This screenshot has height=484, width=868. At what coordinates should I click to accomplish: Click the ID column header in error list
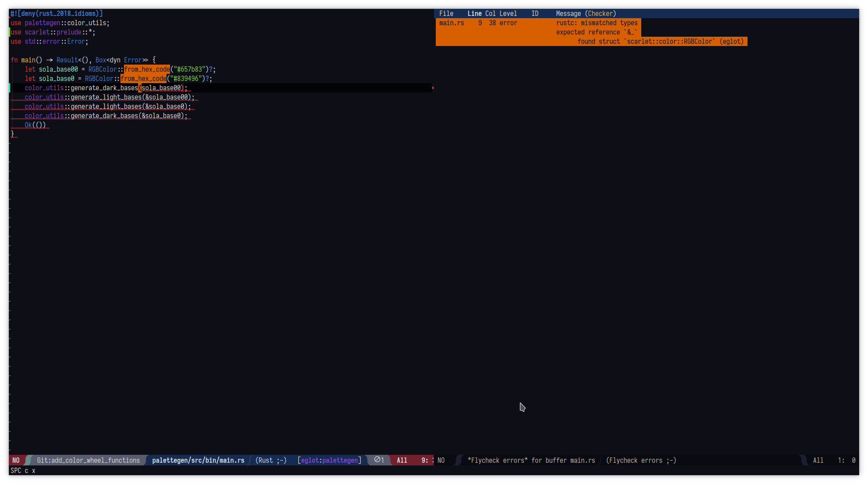coord(535,14)
